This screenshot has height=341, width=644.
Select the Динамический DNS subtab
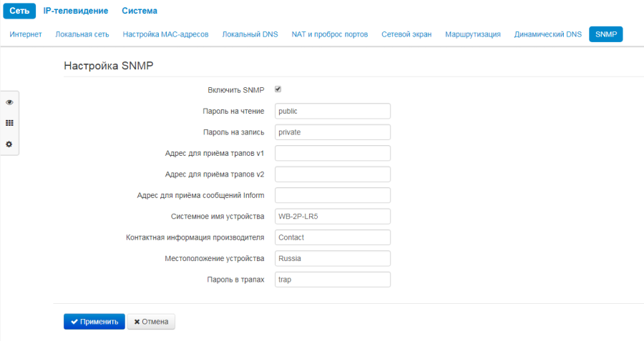pyautogui.click(x=548, y=34)
